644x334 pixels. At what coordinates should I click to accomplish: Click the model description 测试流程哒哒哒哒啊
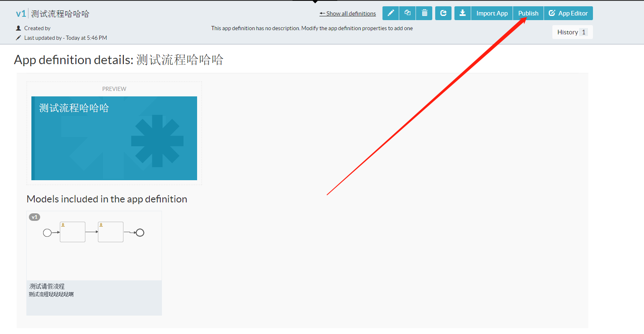pos(51,295)
